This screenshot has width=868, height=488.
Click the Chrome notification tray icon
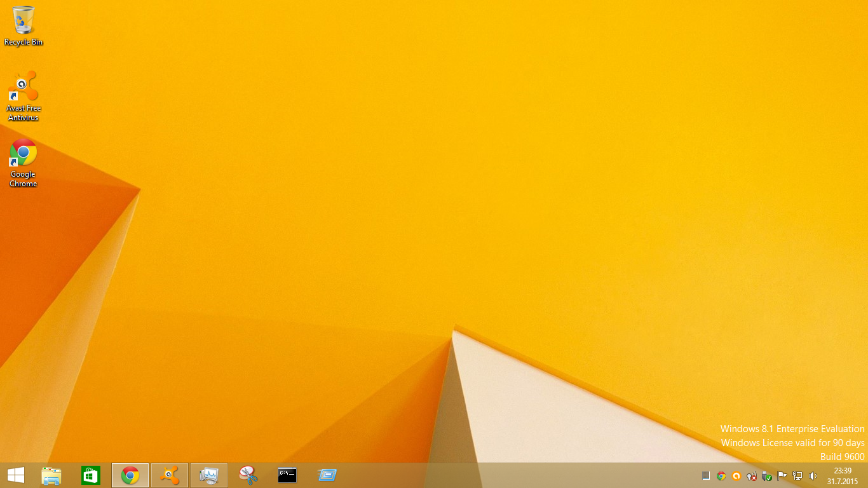(x=721, y=475)
